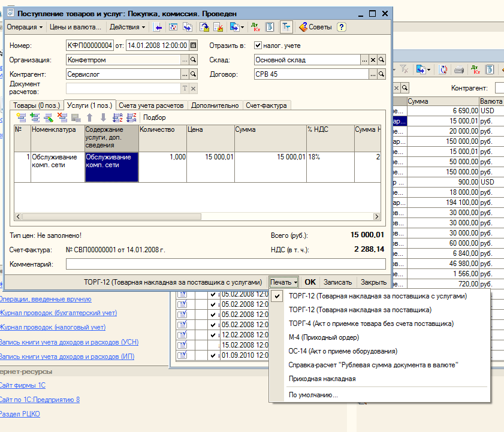504x432 pixels.
Task: Open calendar picker next to document date
Action: (193, 45)
